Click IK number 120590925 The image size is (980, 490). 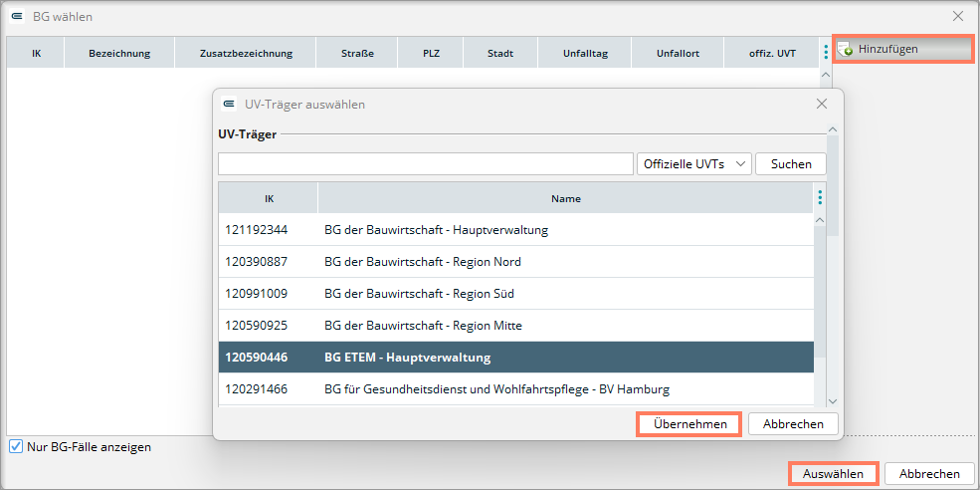point(257,326)
